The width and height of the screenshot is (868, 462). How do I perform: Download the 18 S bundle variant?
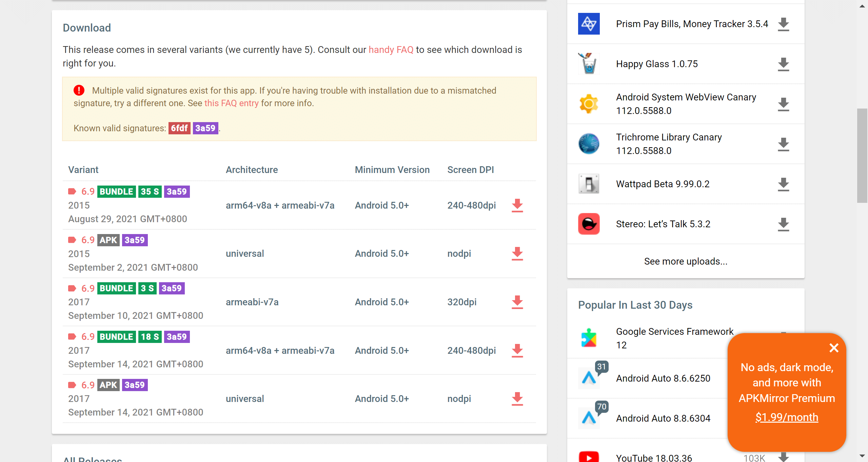click(x=517, y=351)
